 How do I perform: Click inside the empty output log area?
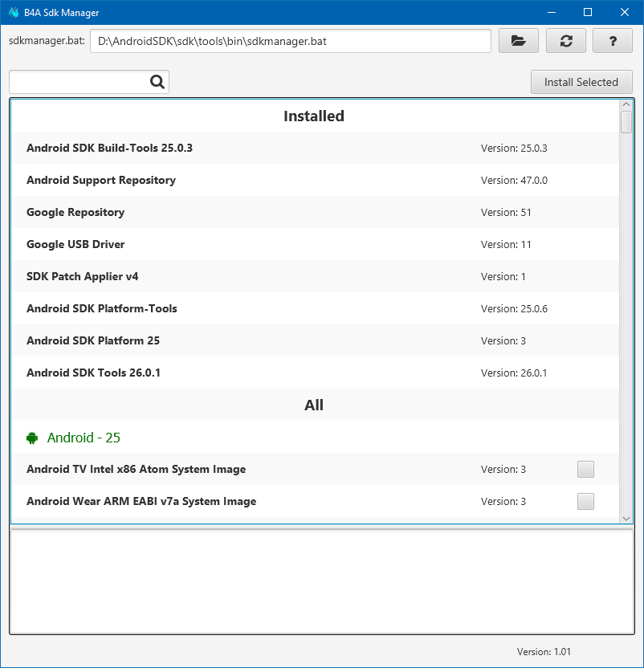[322, 581]
